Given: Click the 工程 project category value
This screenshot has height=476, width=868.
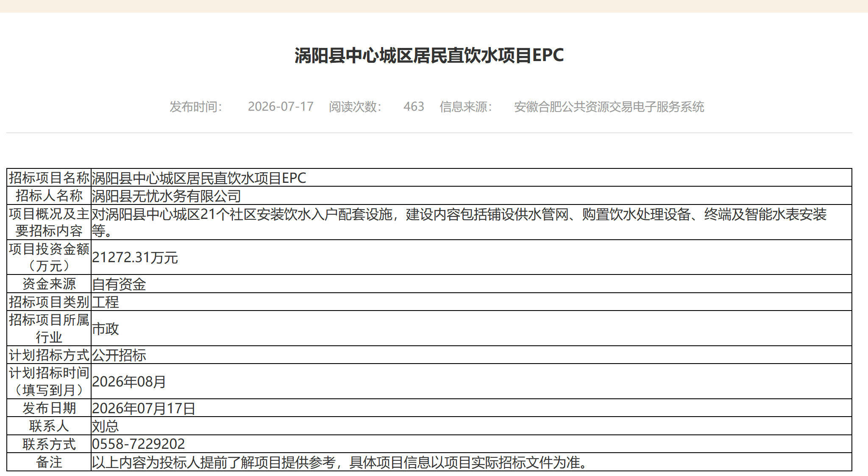Looking at the screenshot, I should [106, 302].
